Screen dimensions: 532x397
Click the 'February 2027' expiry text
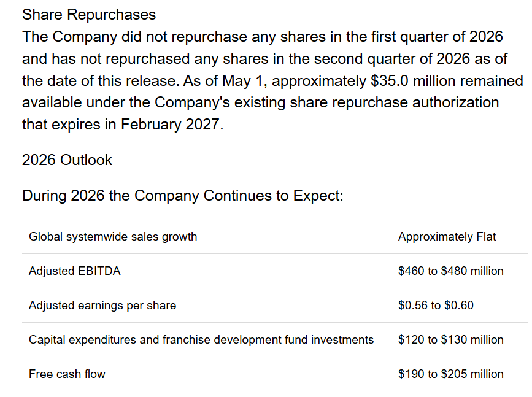pyautogui.click(x=169, y=125)
